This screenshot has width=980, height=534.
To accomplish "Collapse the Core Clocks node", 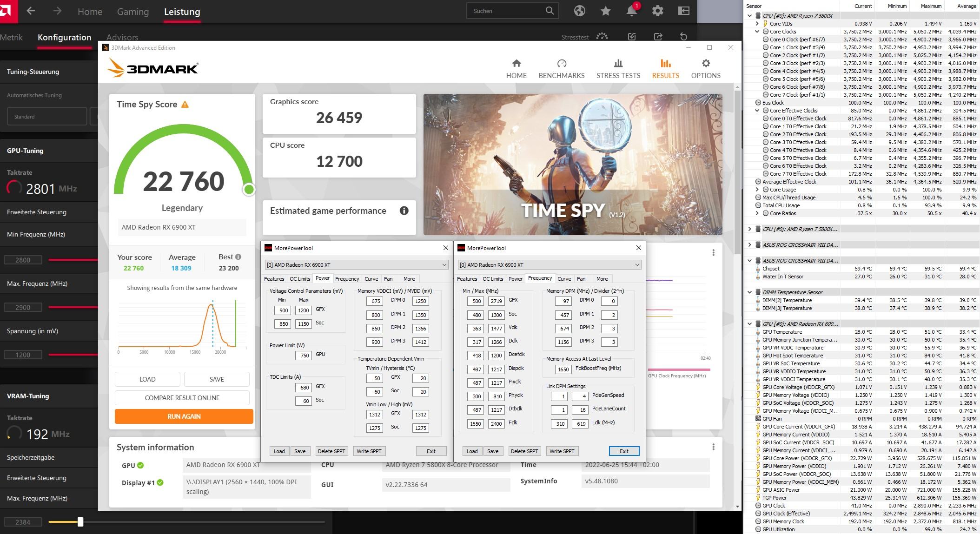I will coord(757,32).
